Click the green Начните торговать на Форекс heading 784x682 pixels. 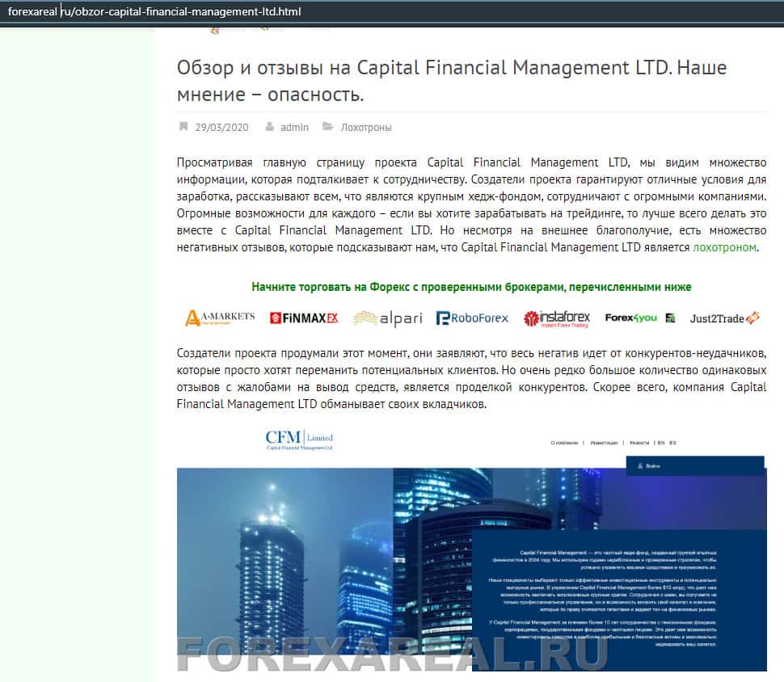[471, 287]
